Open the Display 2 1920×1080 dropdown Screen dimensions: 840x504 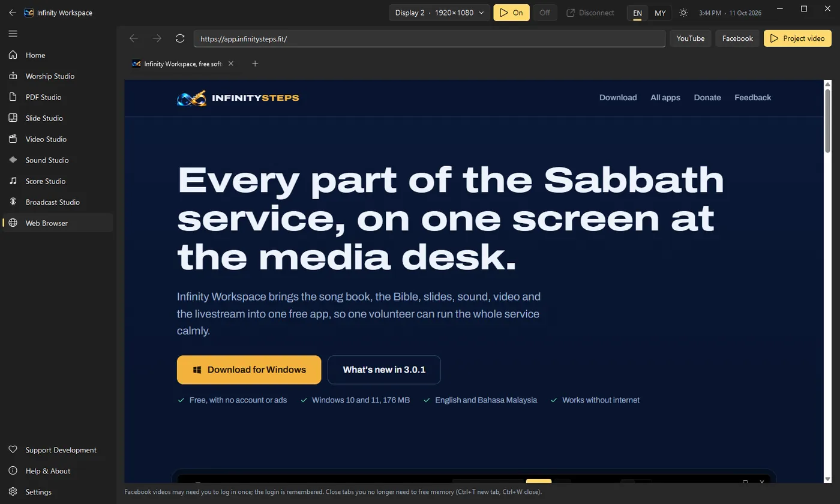[x=440, y=13]
